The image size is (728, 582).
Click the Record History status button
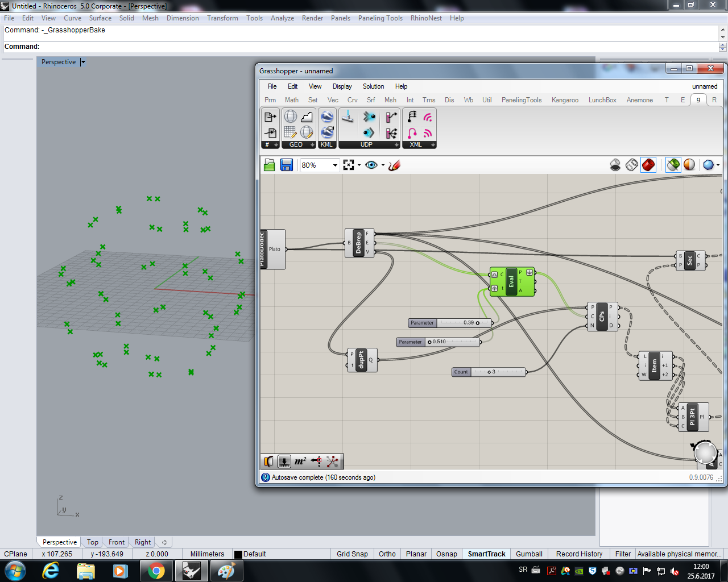pos(579,554)
